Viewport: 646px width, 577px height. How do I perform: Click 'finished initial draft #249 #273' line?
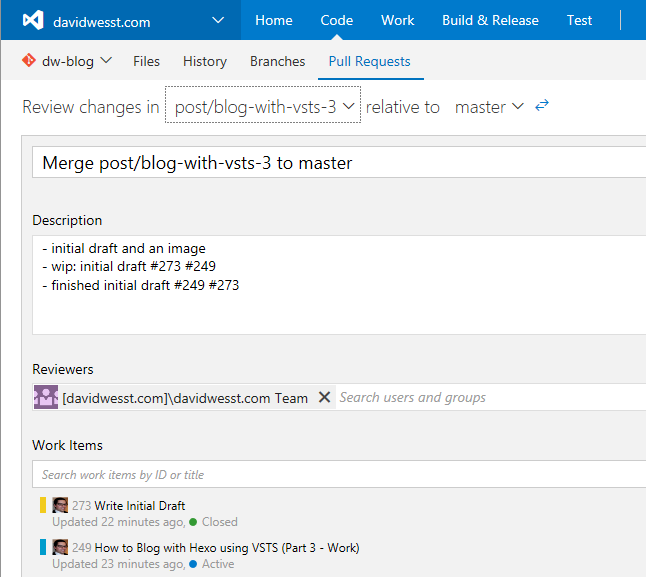(x=141, y=285)
